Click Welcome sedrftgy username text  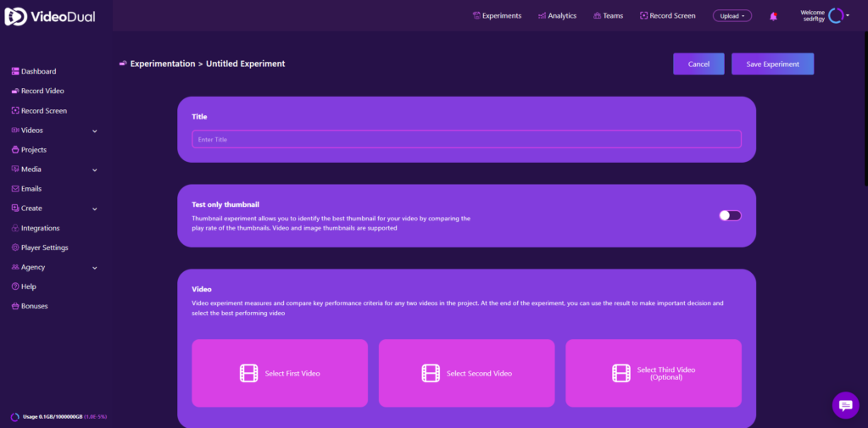[813, 15]
